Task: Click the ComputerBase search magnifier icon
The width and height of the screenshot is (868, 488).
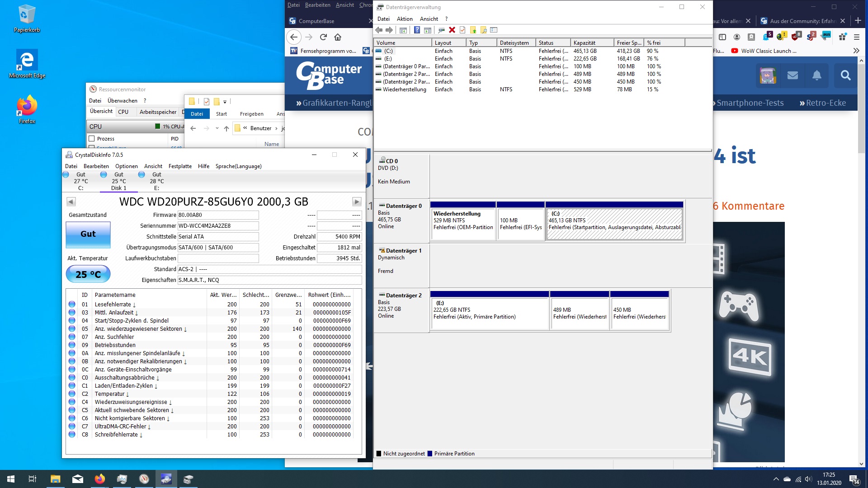Action: point(845,75)
